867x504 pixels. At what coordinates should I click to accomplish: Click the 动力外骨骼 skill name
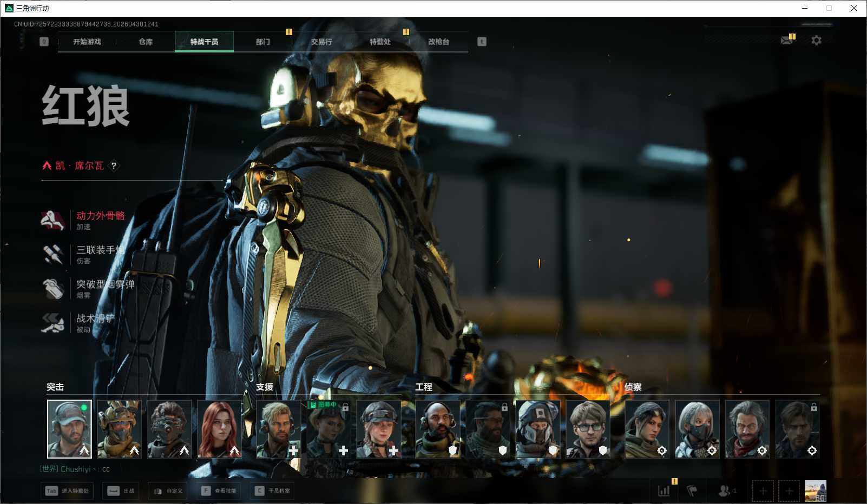click(101, 215)
